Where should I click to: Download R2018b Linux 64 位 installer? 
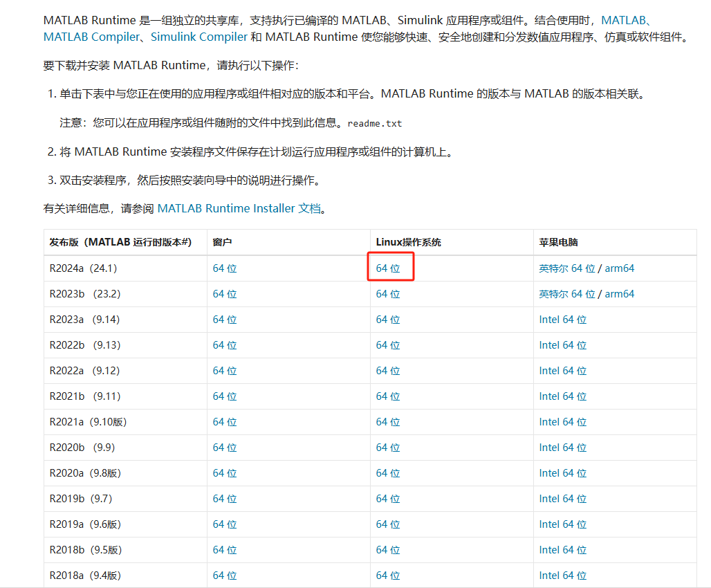click(x=388, y=550)
